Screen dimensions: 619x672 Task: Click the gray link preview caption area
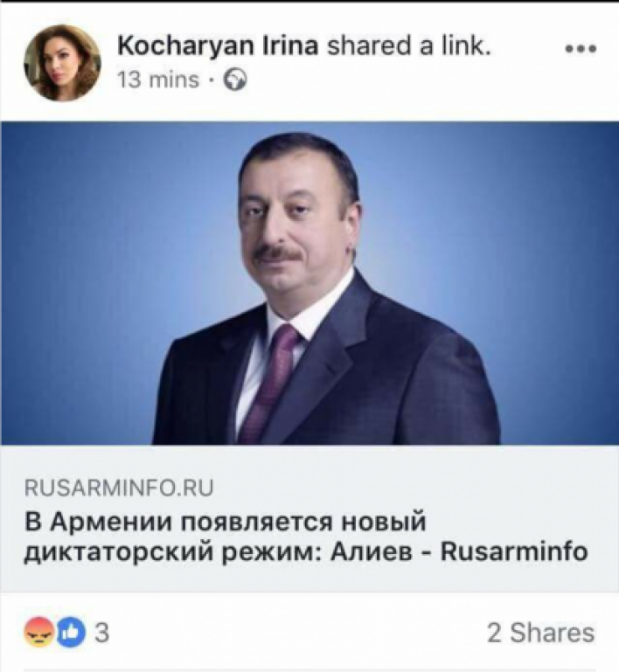[x=309, y=518]
